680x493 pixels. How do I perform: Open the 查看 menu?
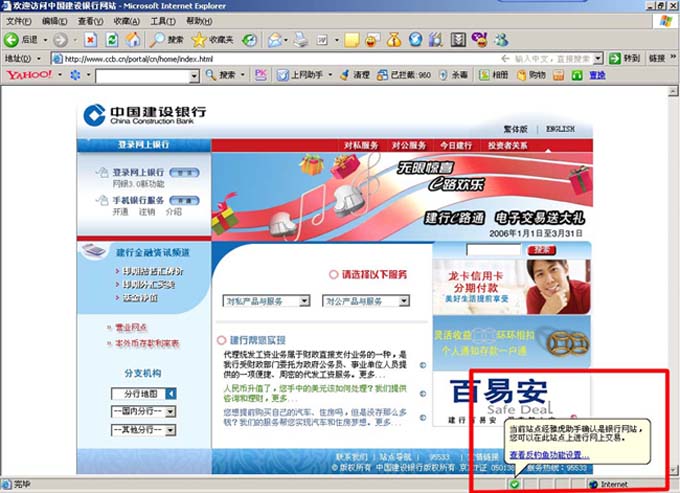pyautogui.click(x=90, y=21)
